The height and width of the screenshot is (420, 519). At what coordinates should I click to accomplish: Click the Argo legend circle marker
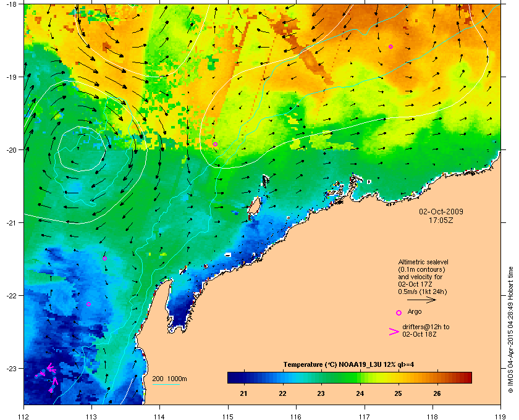coord(399,313)
